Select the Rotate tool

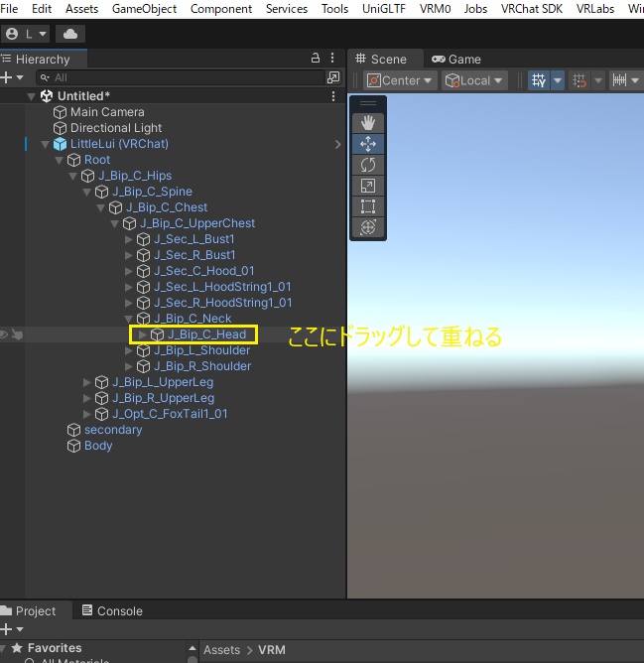pos(368,165)
